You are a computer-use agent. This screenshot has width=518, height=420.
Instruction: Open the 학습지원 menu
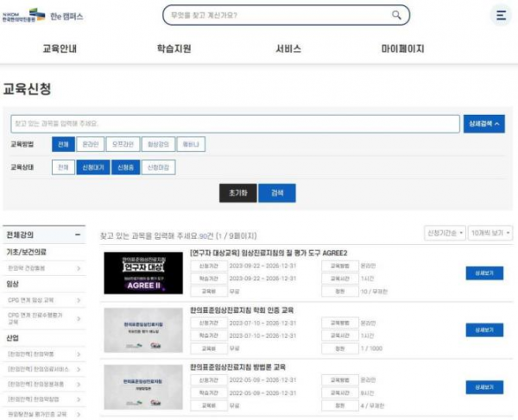(174, 49)
